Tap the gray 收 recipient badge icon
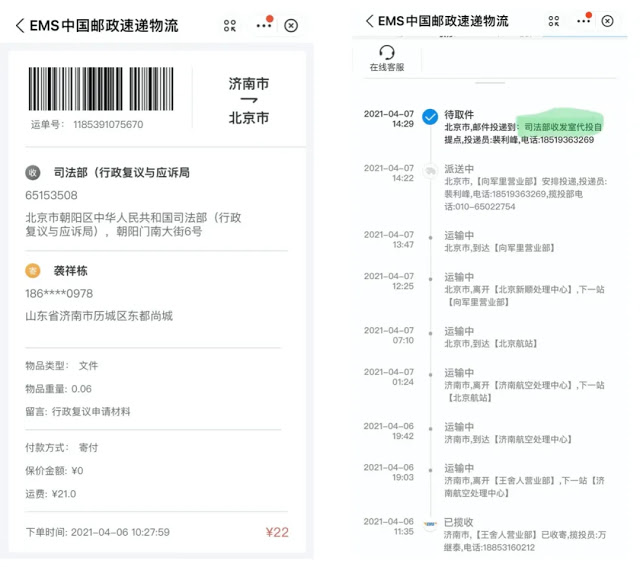This screenshot has height=567, width=640. [x=33, y=172]
